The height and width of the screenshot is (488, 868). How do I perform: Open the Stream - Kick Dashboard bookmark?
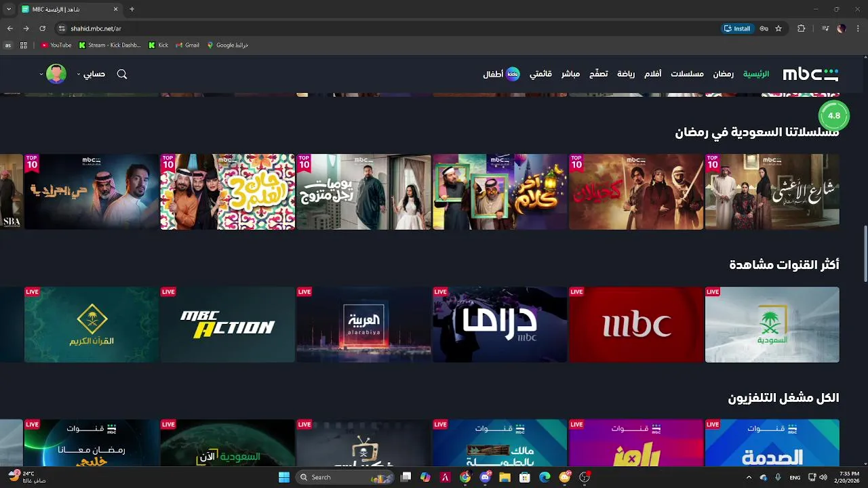110,45
